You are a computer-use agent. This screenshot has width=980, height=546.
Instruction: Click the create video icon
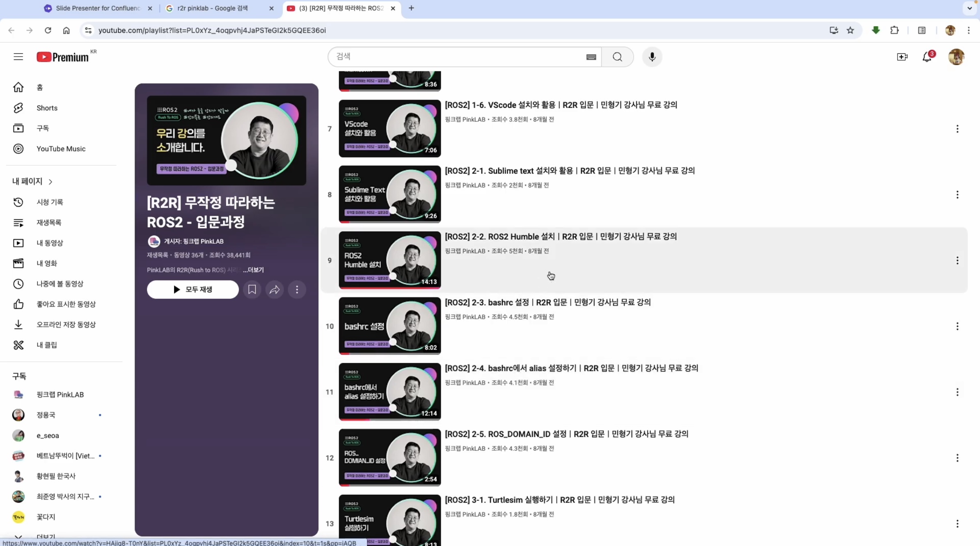(902, 57)
